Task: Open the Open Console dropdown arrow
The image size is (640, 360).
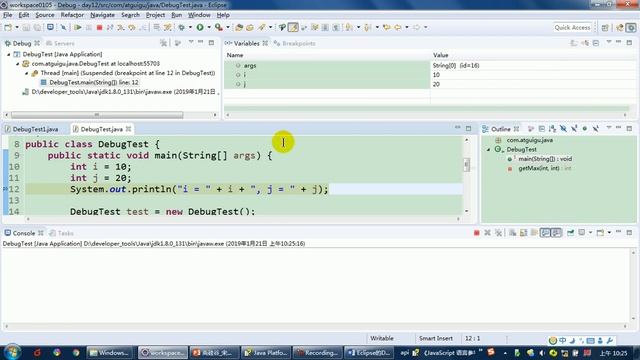Action: click(609, 233)
